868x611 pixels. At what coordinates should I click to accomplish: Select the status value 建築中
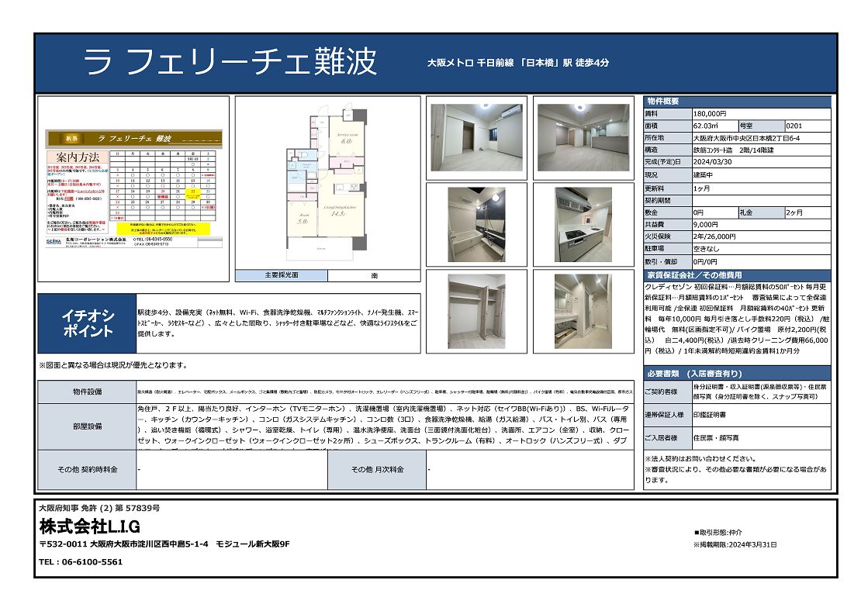[x=703, y=175]
